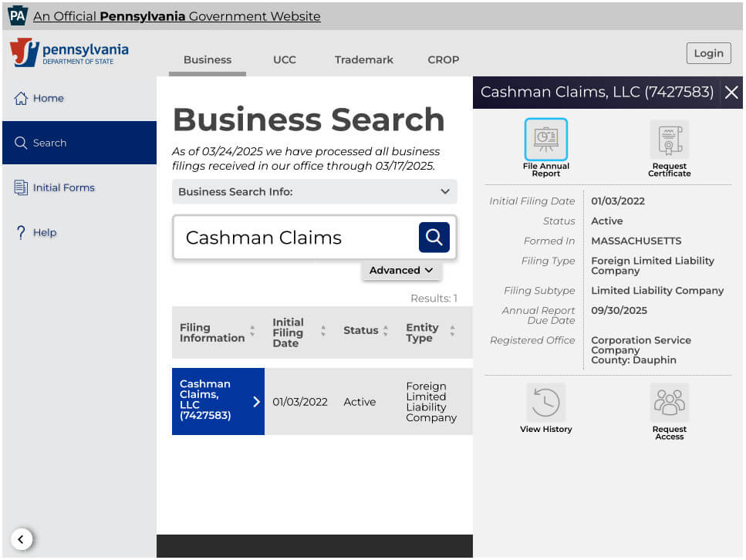
Task: Open the Request Certificate icon
Action: pos(669,140)
